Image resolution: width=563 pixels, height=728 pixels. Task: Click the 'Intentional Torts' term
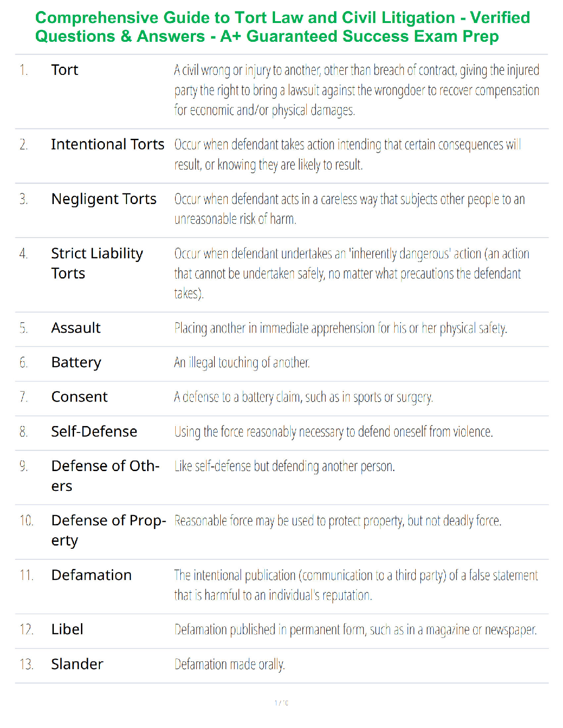tap(108, 144)
